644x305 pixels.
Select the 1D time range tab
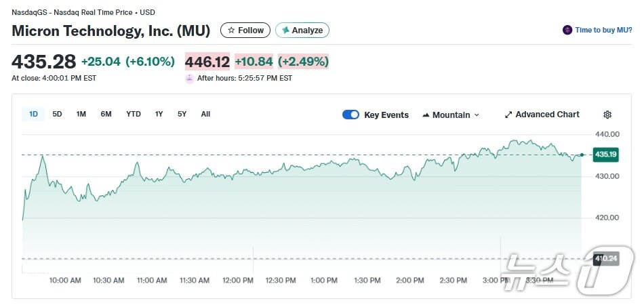point(33,114)
